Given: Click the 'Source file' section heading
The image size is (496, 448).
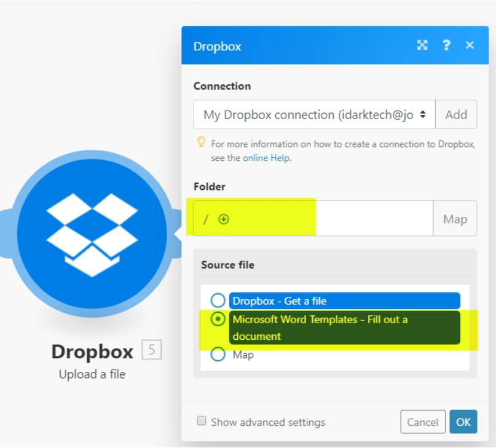Looking at the screenshot, I should [228, 265].
